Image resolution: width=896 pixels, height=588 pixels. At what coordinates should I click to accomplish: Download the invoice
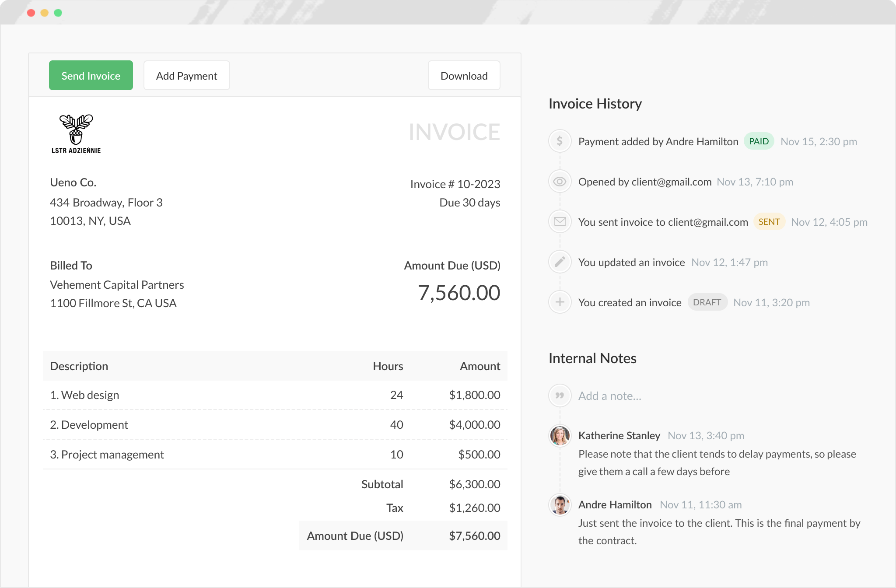464,75
